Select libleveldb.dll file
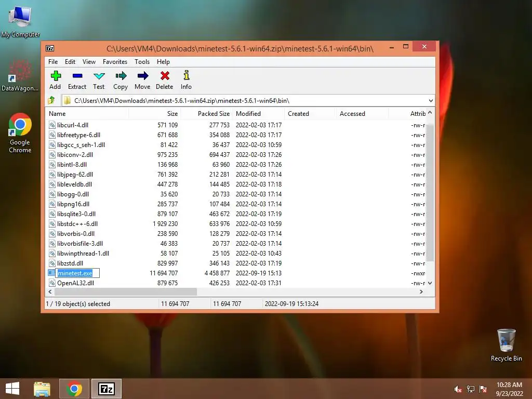The width and height of the screenshot is (532, 399). pyautogui.click(x=75, y=184)
